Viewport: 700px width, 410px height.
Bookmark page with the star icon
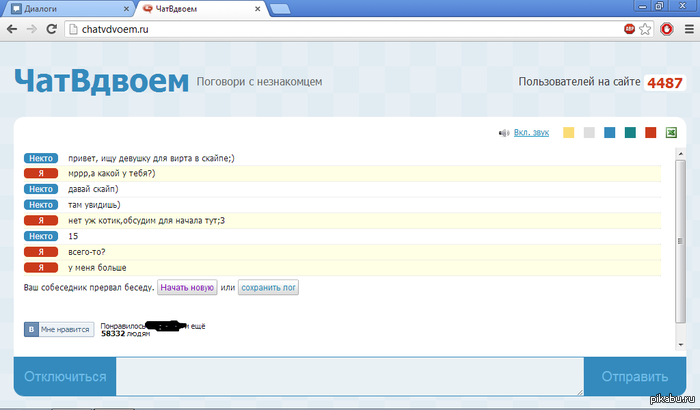pyautogui.click(x=645, y=30)
